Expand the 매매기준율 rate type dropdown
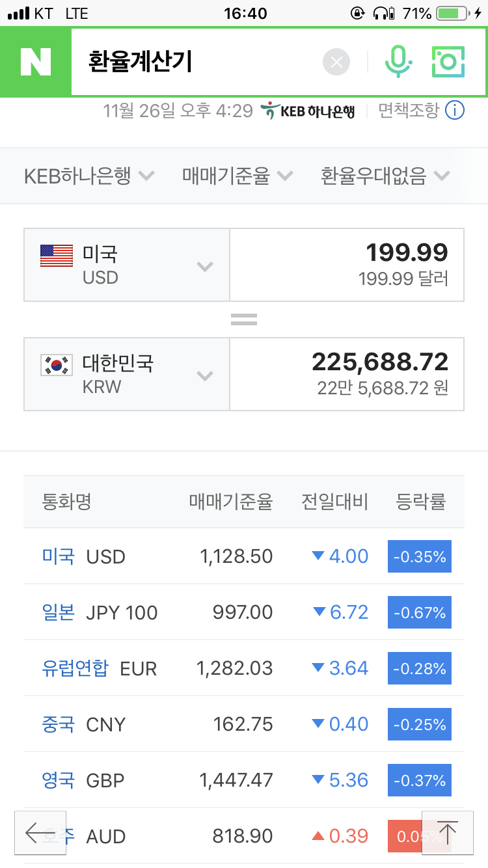 (x=237, y=176)
